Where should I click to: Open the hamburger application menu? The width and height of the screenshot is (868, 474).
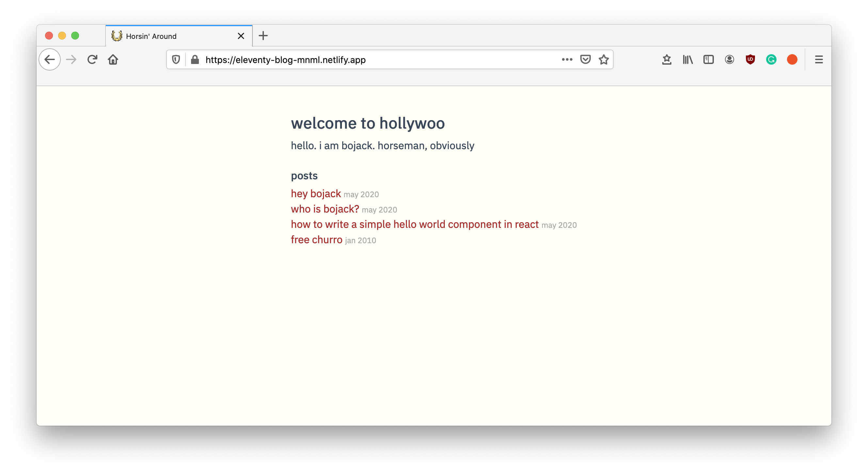[819, 60]
